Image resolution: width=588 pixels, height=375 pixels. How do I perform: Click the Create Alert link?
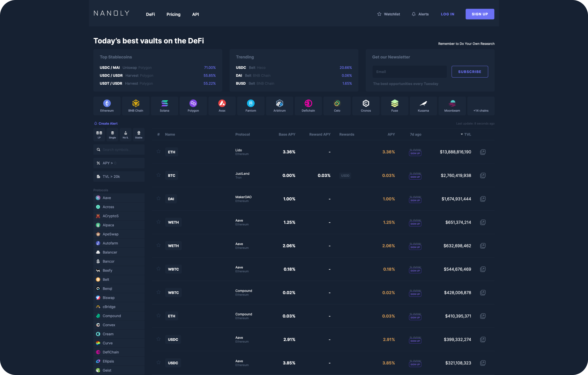[x=106, y=124]
